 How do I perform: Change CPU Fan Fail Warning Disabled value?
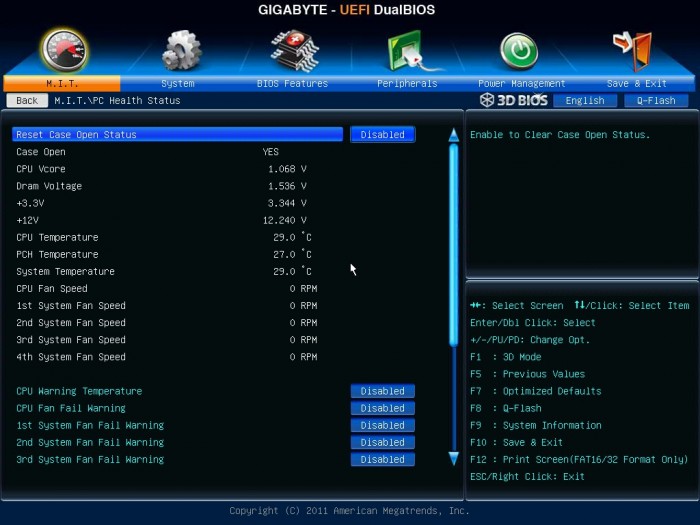pyautogui.click(x=383, y=408)
